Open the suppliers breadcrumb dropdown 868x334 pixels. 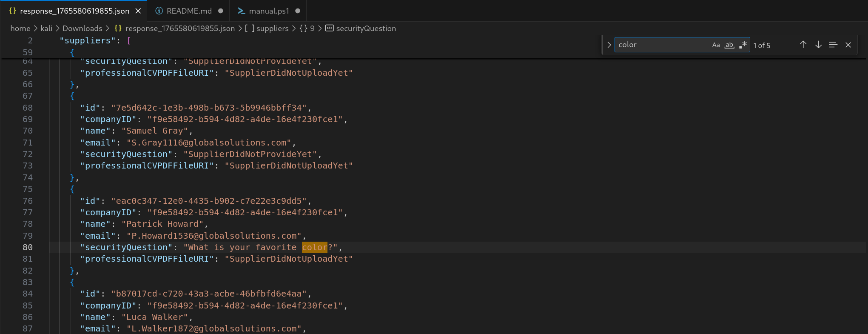click(x=272, y=29)
